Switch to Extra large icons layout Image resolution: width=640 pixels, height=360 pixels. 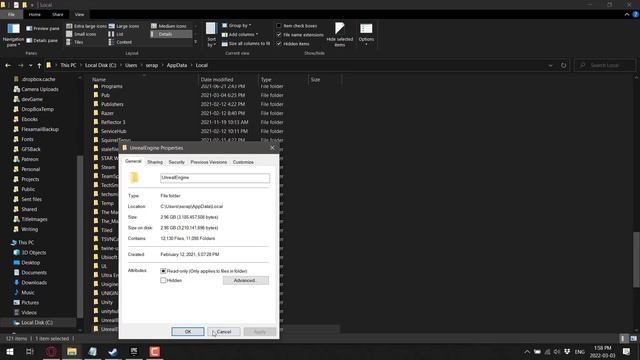87,26
